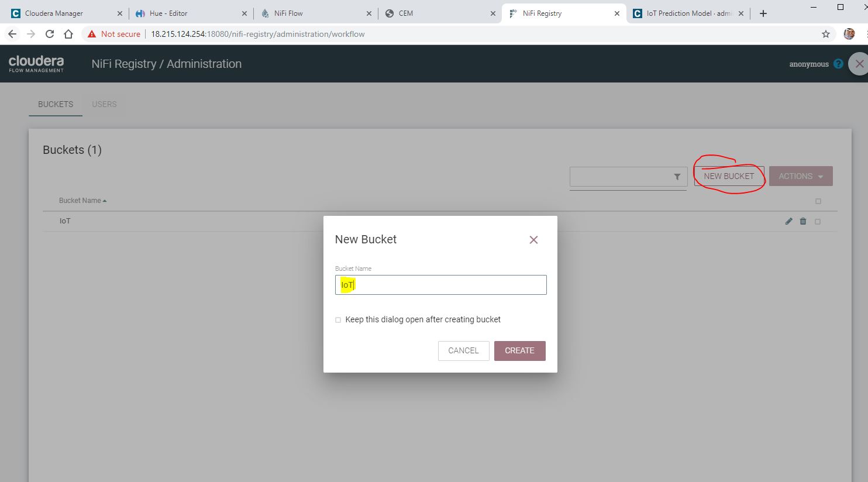868x482 pixels.
Task: Click the Cloudera Flow Management logo
Action: [x=36, y=64]
